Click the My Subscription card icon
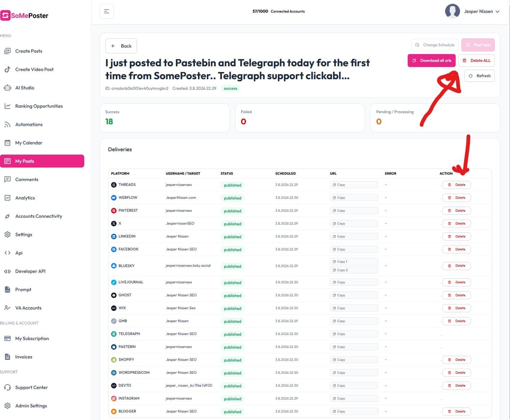This screenshot has height=420, width=510. tap(7, 339)
